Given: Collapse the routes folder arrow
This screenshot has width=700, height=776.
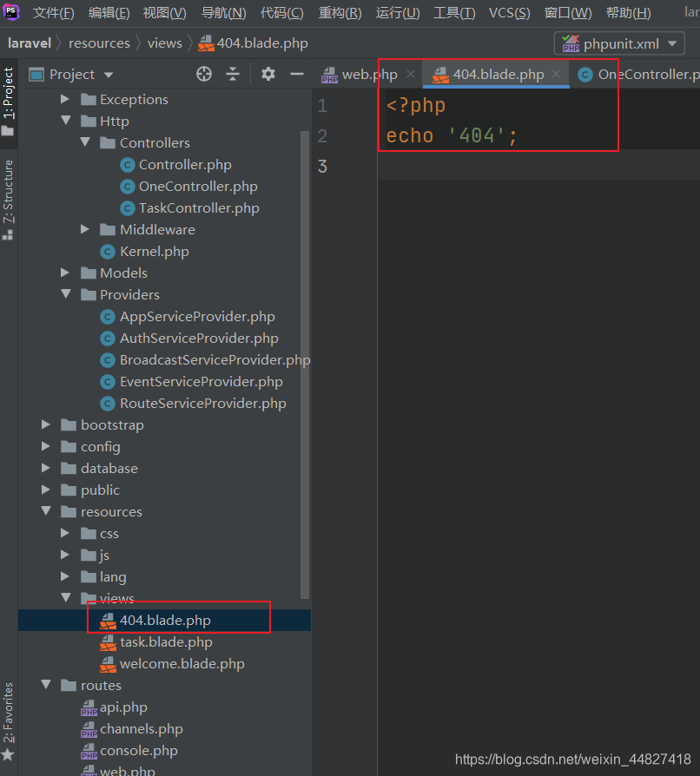Looking at the screenshot, I should coord(46,685).
